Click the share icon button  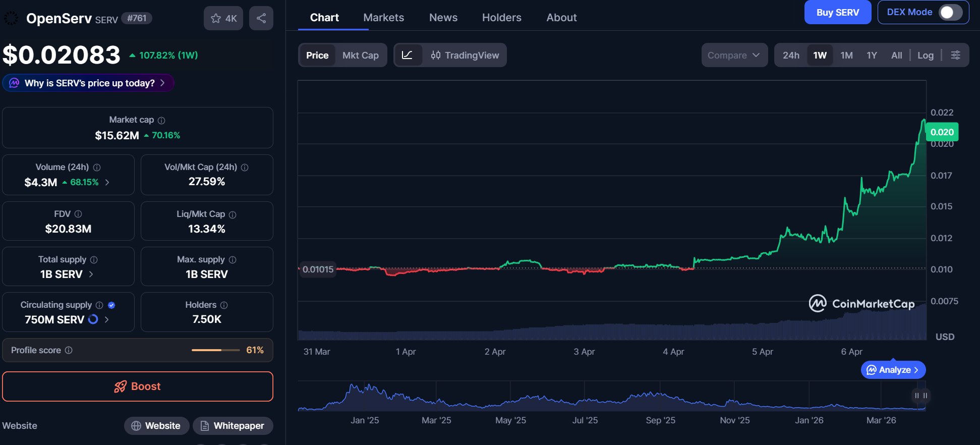tap(261, 18)
